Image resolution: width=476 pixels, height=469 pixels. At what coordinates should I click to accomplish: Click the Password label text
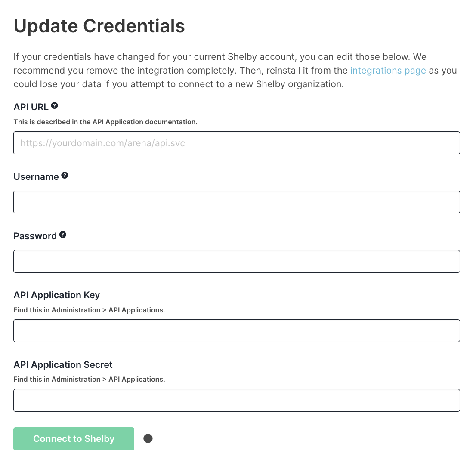point(35,236)
